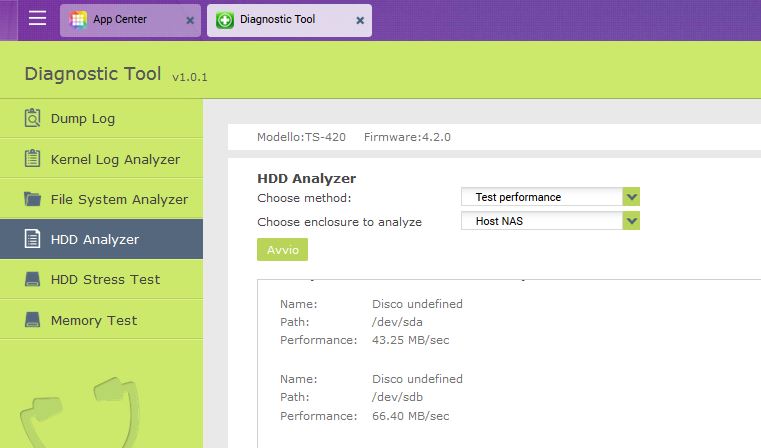Viewport: 761px width, 448px height.
Task: Click the Memory Test icon
Action: coord(33,320)
